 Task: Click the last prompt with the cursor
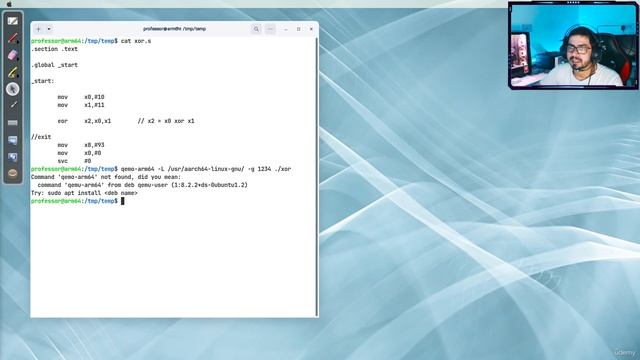click(78, 201)
